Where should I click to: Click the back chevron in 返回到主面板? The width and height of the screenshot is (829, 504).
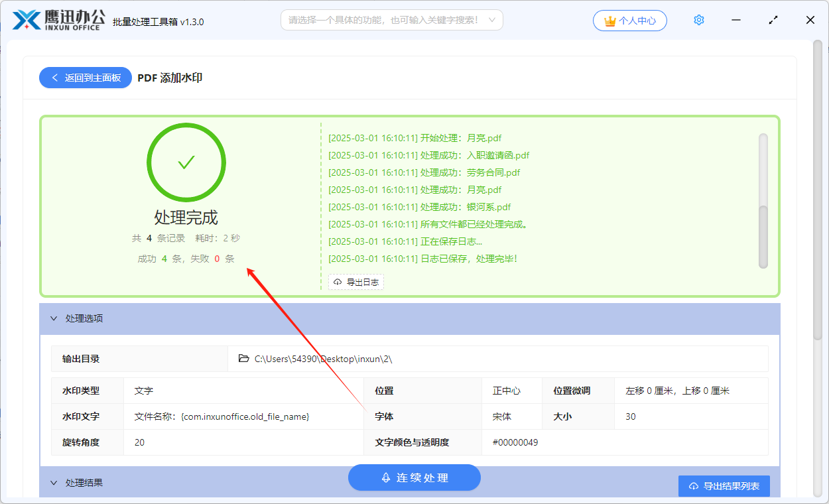(55, 78)
